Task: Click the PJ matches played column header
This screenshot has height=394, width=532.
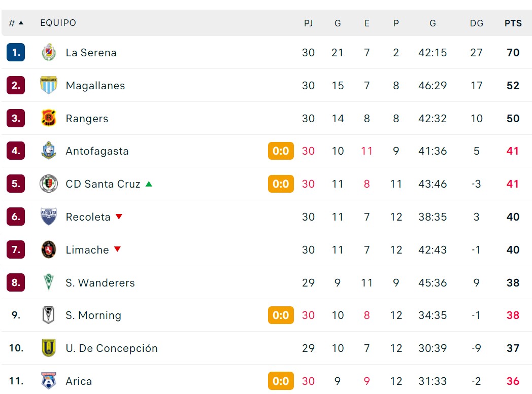Action: click(308, 23)
